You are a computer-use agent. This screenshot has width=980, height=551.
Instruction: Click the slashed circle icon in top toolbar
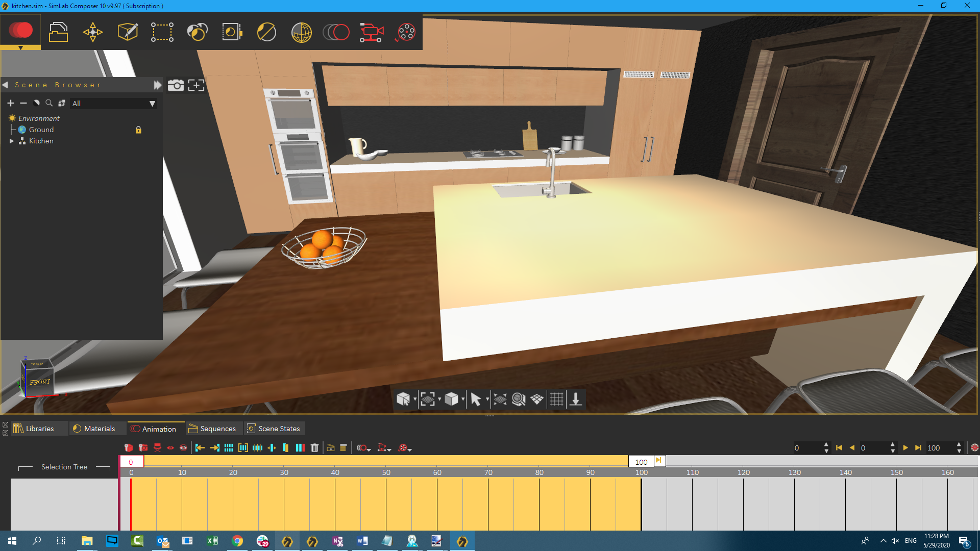(x=266, y=32)
